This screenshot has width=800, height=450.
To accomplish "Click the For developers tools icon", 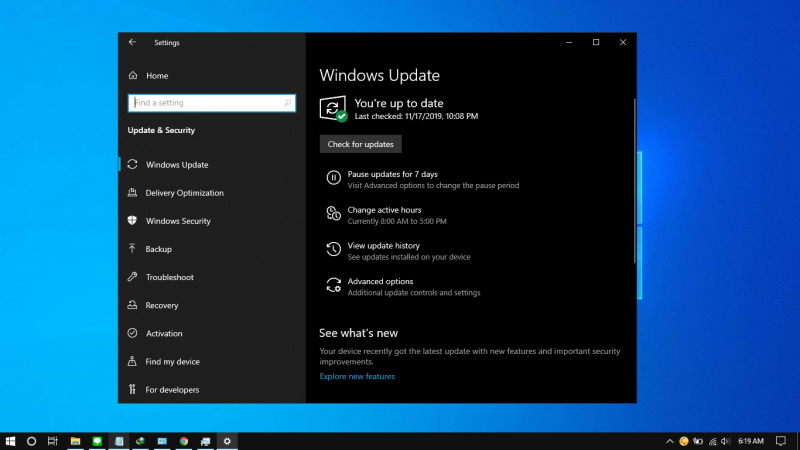I will pyautogui.click(x=132, y=389).
